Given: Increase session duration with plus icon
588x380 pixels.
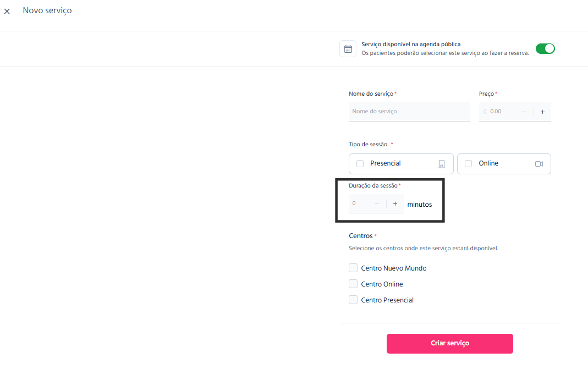Looking at the screenshot, I should [x=395, y=204].
